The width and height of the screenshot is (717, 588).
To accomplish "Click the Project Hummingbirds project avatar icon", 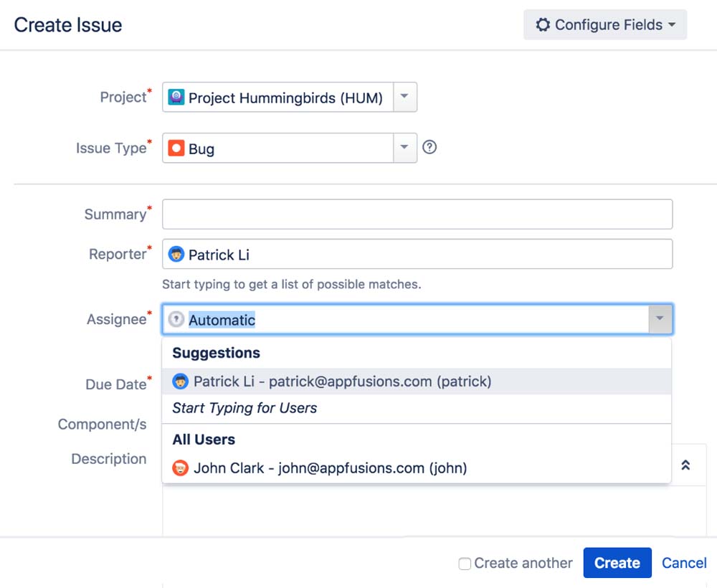I will coord(176,98).
